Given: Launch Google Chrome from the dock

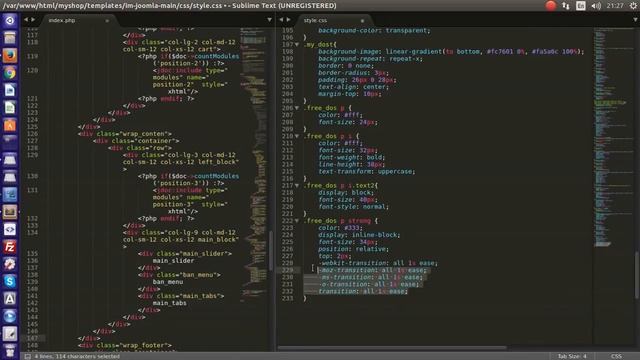Looking at the screenshot, I should tap(9, 73).
